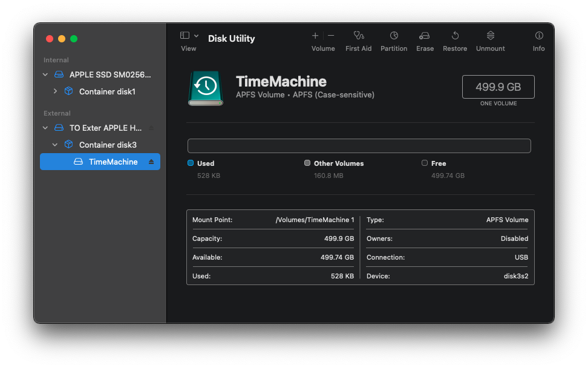This screenshot has width=588, height=368.
Task: Select the TimeMachine volume row
Action: [x=100, y=162]
